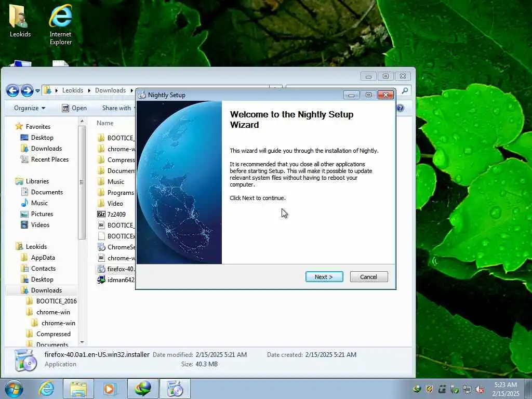Open the Windows Start button
The image size is (532, 399).
[x=14, y=389]
